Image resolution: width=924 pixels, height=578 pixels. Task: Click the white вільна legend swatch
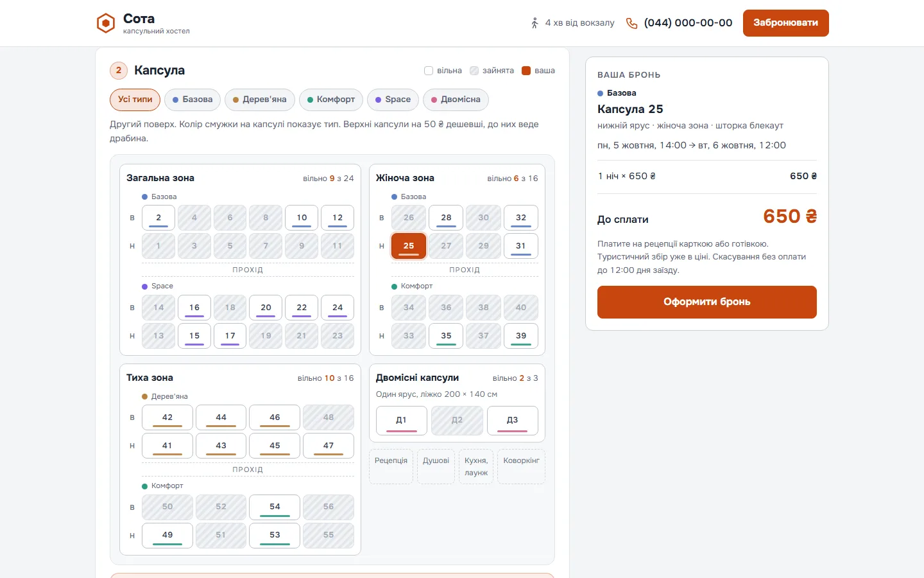click(x=429, y=71)
